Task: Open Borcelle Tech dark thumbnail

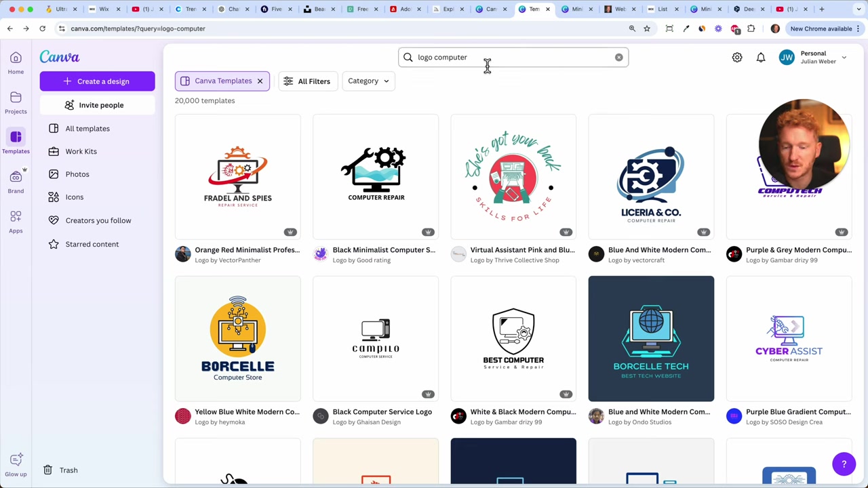Action: point(651,338)
